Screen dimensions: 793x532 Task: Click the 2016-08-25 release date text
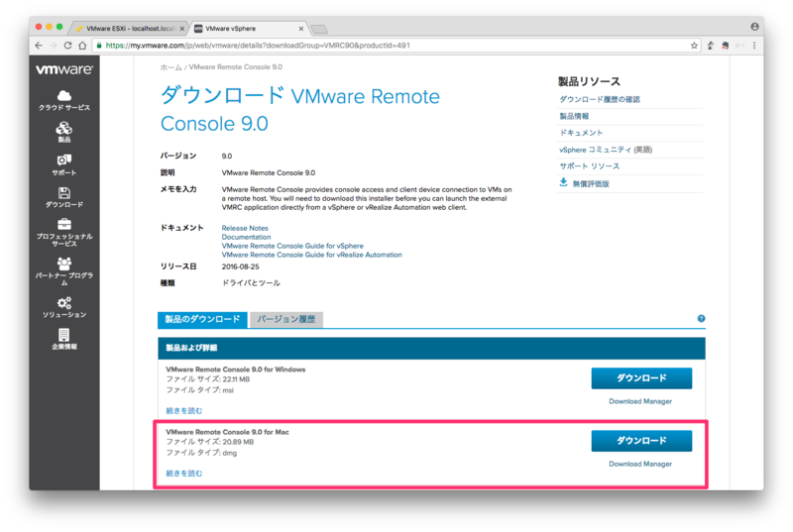coord(240,266)
